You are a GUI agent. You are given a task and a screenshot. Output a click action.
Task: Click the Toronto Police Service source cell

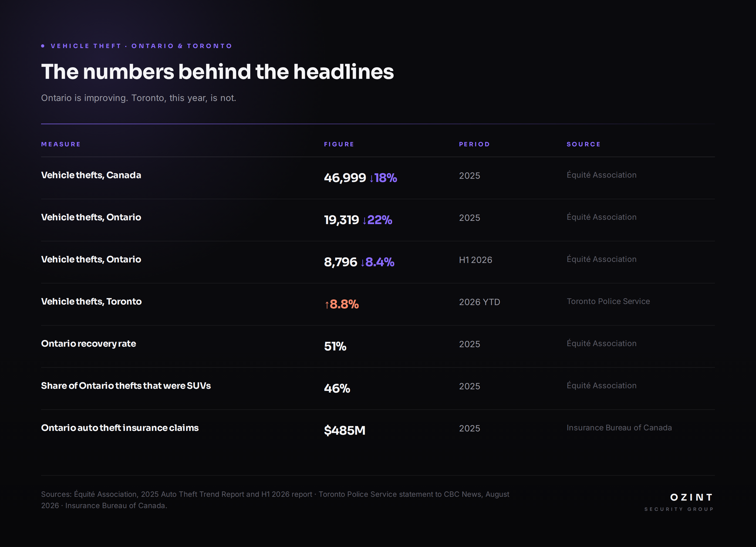(x=608, y=301)
